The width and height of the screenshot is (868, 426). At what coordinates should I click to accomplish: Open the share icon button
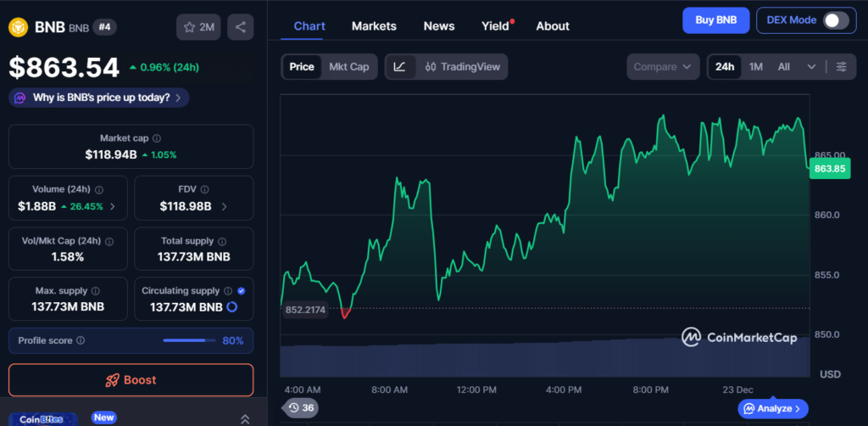(240, 27)
